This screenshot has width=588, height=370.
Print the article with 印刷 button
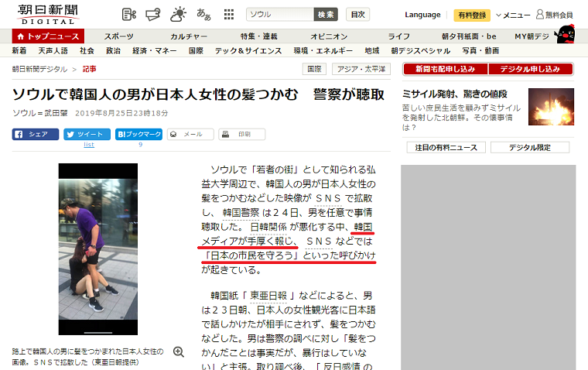point(241,134)
